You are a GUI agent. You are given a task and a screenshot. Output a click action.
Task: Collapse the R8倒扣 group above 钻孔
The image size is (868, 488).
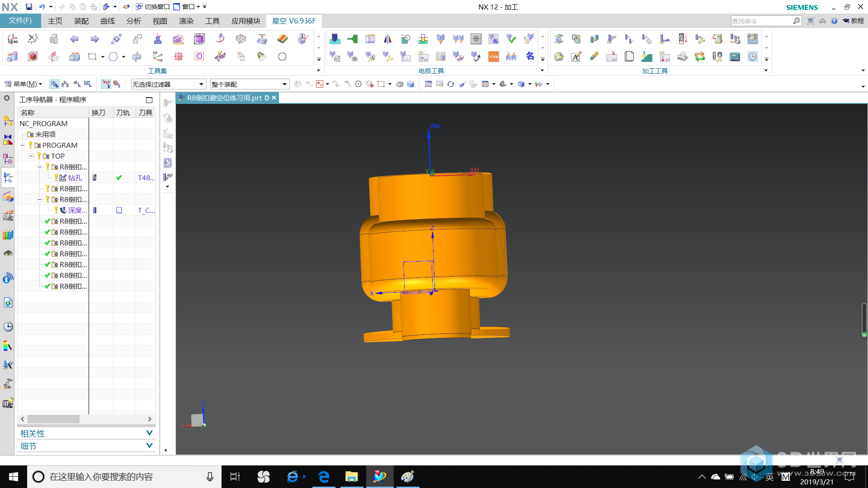coord(39,167)
